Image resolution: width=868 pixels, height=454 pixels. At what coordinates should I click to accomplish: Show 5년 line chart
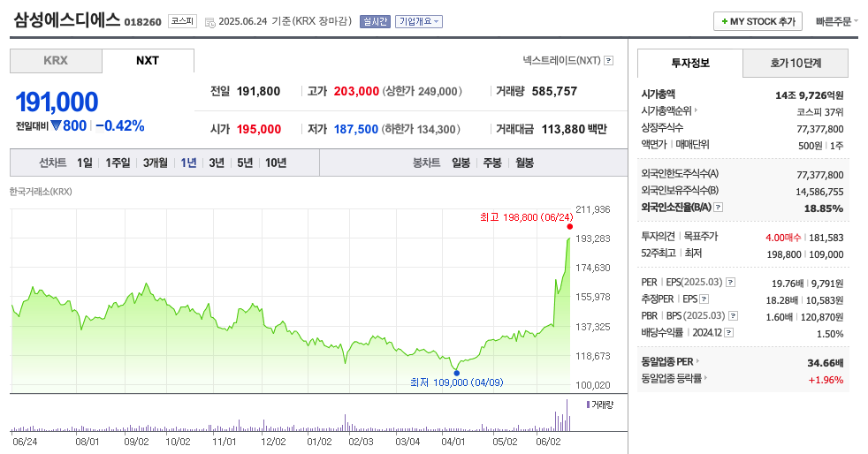[245, 163]
